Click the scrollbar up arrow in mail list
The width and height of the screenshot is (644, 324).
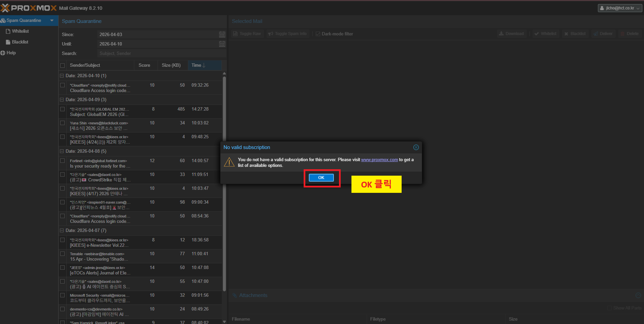[x=224, y=73]
